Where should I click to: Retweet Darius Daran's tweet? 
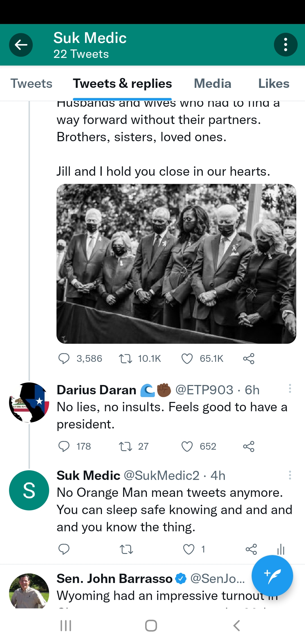pyautogui.click(x=125, y=447)
